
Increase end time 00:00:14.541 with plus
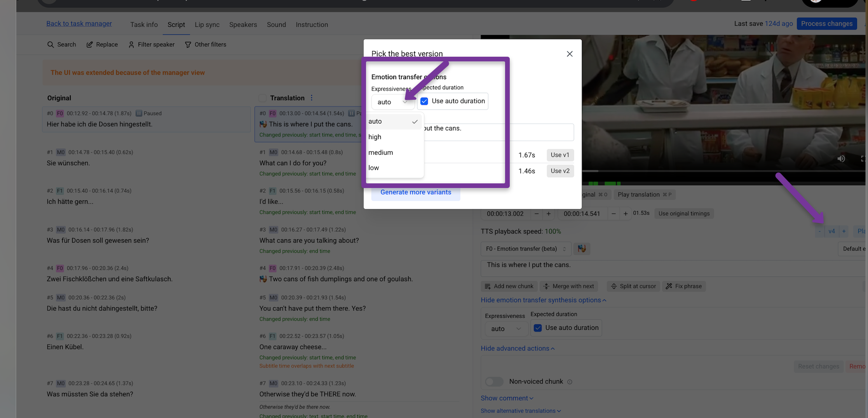coord(626,214)
